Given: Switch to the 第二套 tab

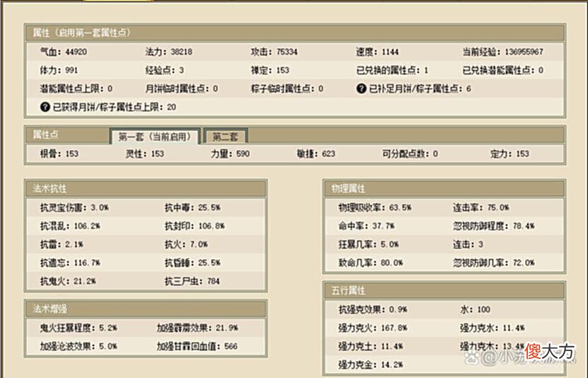Looking at the screenshot, I should pyautogui.click(x=225, y=137).
